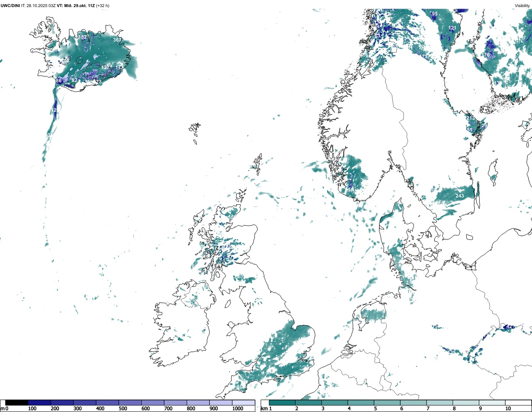Click the '86' value in southwest Iceland

[x=59, y=81]
